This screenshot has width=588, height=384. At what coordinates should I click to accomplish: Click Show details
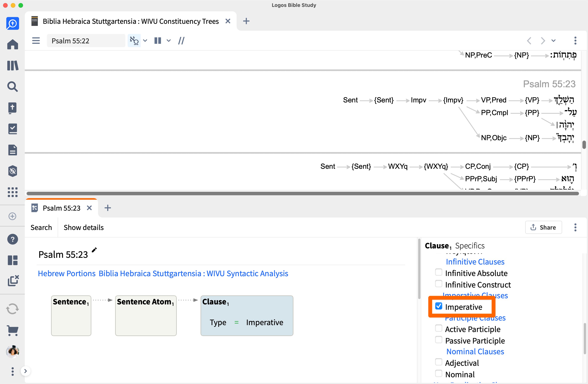click(x=84, y=227)
